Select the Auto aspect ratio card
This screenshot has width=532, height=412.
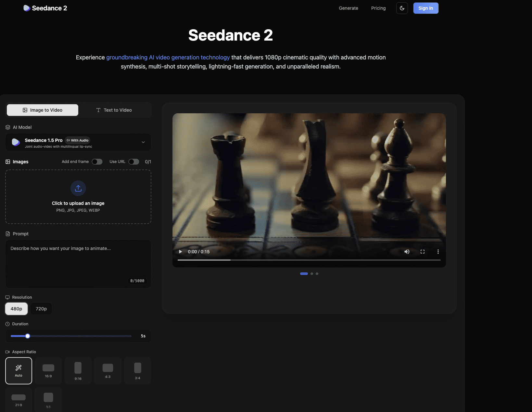[x=19, y=370]
